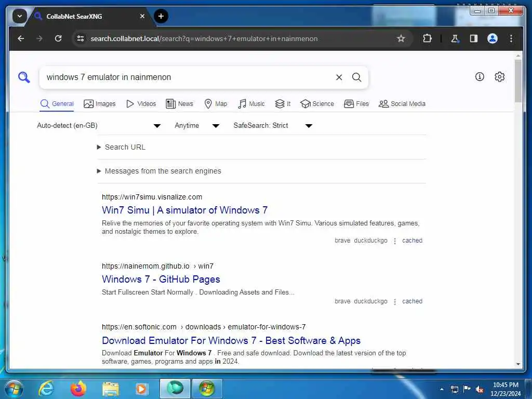Switch to the News category
This screenshot has width=532, height=399.
(179, 104)
